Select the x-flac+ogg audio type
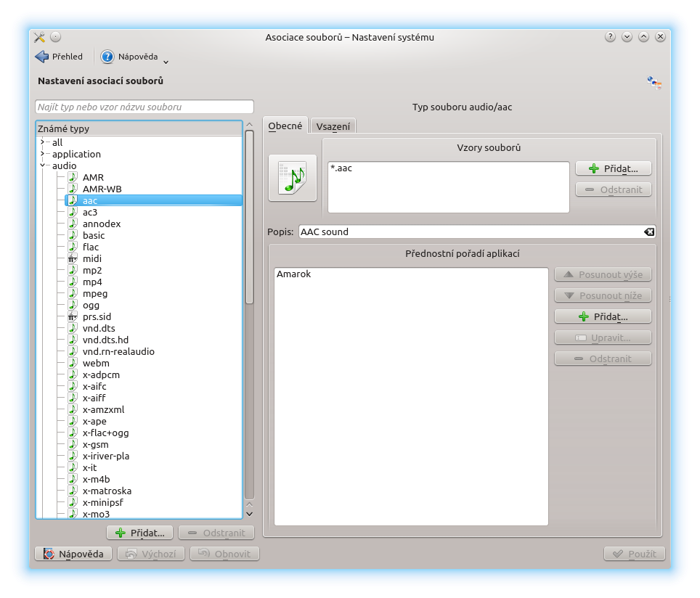The height and width of the screenshot is (598, 700). click(106, 433)
